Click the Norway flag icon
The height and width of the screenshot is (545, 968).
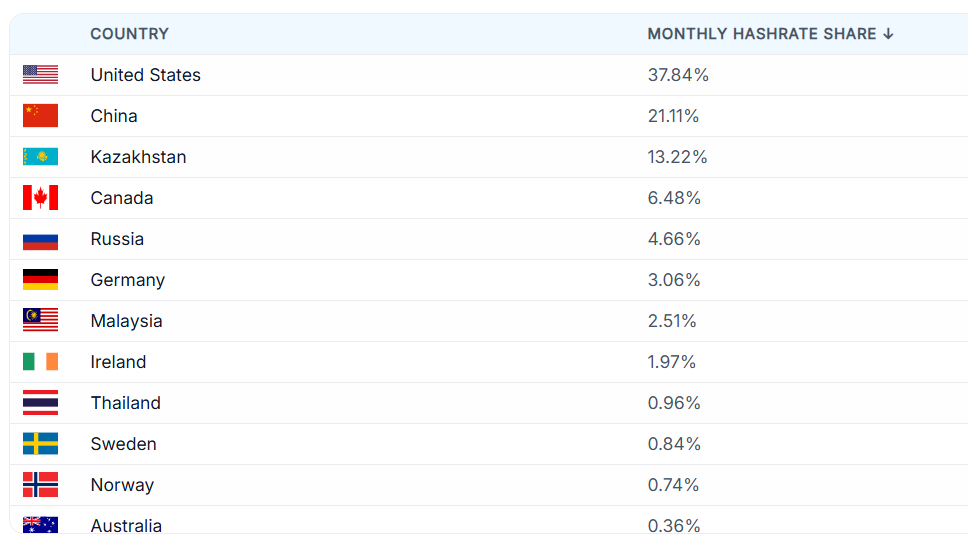click(x=40, y=485)
